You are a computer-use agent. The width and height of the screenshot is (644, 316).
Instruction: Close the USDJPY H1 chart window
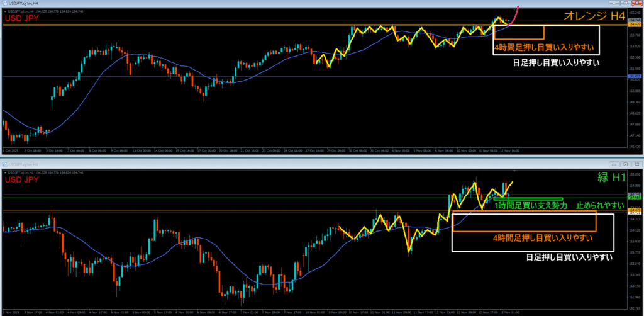pyautogui.click(x=636, y=162)
